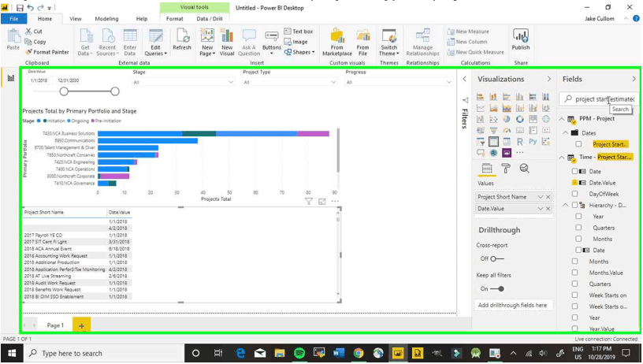Uncheck the Date.Value field checkbox
This screenshot has height=364, width=643.
point(575,183)
